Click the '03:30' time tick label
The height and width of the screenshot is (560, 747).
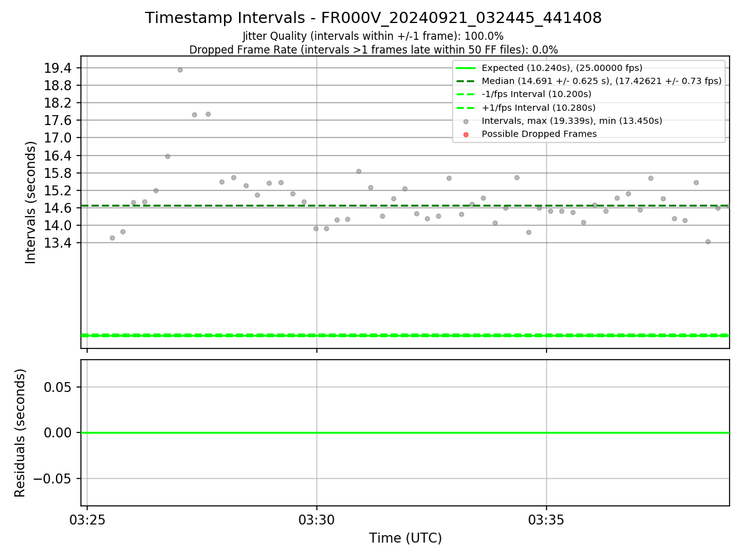coord(317,520)
